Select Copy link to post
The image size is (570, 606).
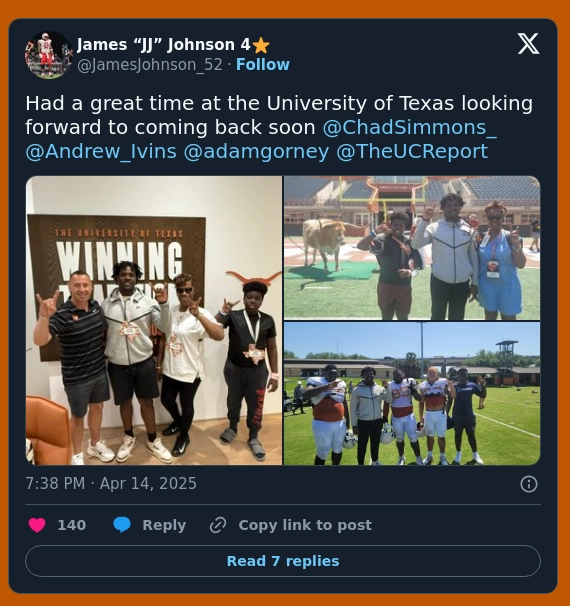tap(305, 525)
